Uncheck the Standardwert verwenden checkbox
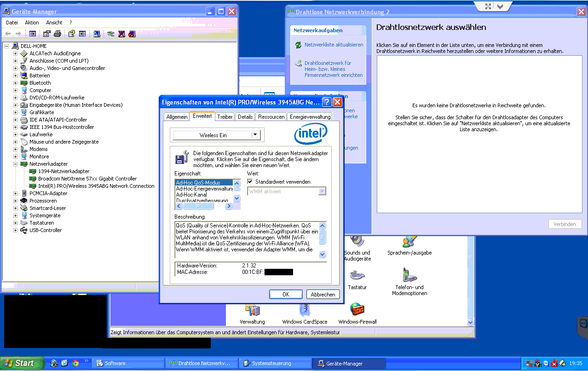 (x=250, y=181)
